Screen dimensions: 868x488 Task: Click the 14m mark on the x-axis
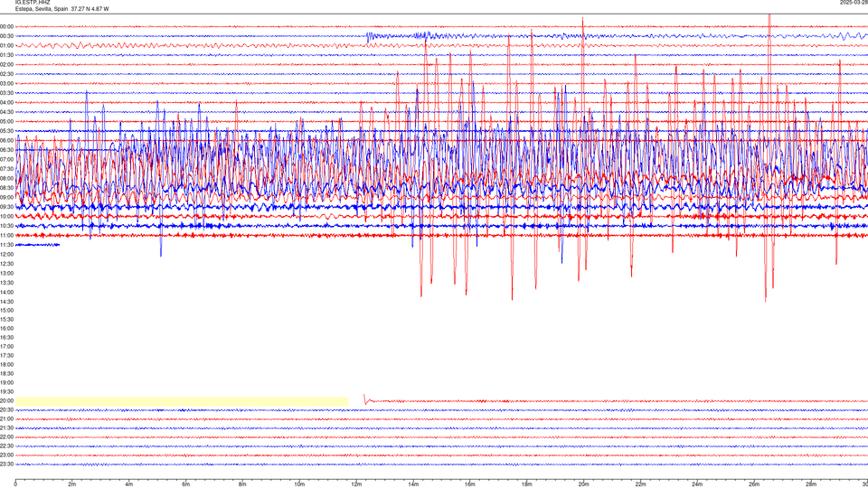[x=413, y=484]
